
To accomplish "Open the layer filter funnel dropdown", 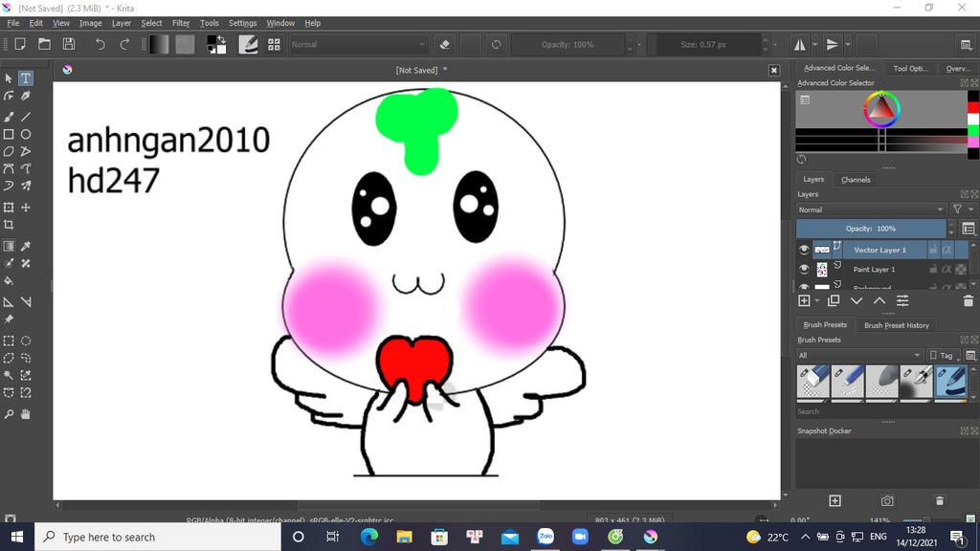I will pos(961,209).
